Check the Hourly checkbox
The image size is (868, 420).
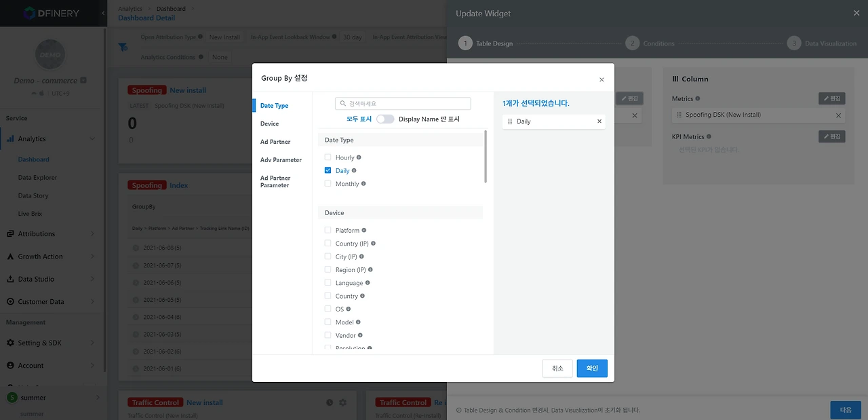328,157
